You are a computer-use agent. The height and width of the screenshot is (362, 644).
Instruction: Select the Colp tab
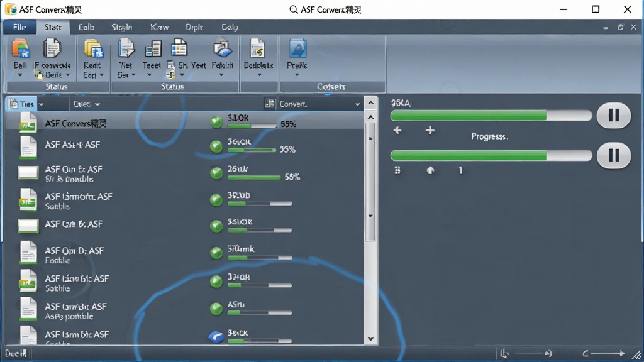230,27
